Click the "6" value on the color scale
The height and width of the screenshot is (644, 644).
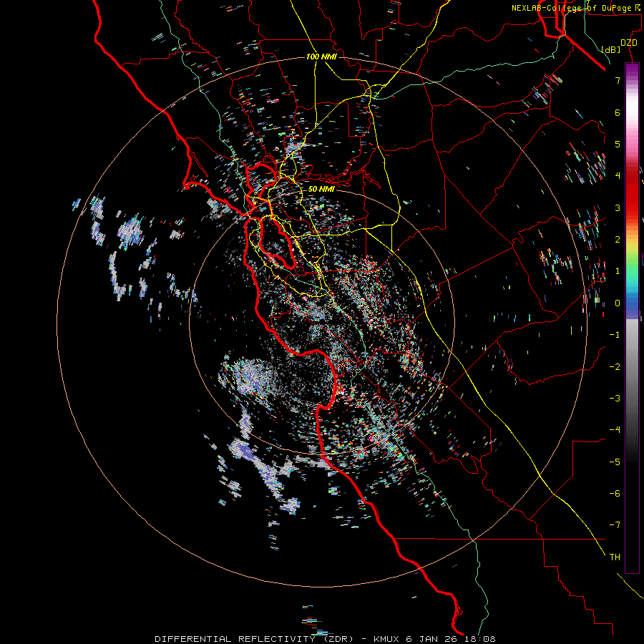(618, 112)
